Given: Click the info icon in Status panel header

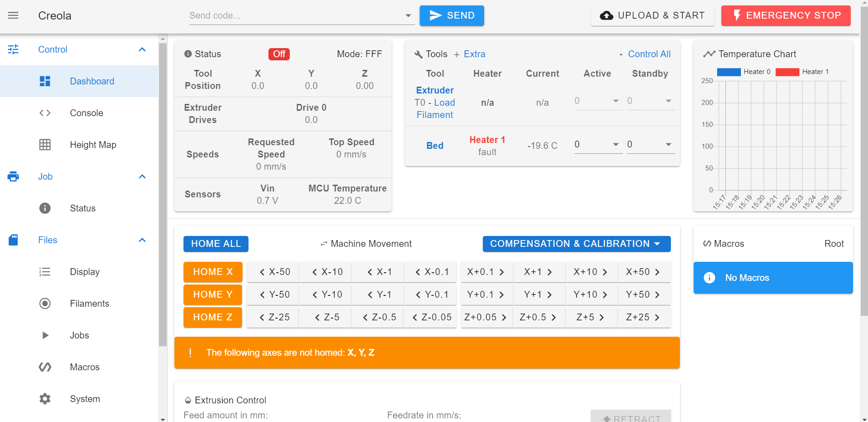Looking at the screenshot, I should [188, 54].
